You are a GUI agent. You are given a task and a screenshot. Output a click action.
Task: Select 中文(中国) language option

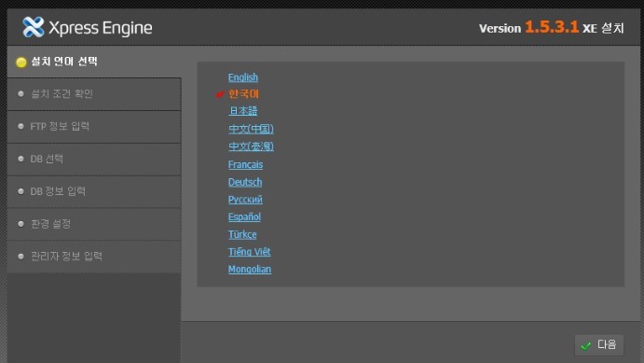click(x=251, y=129)
